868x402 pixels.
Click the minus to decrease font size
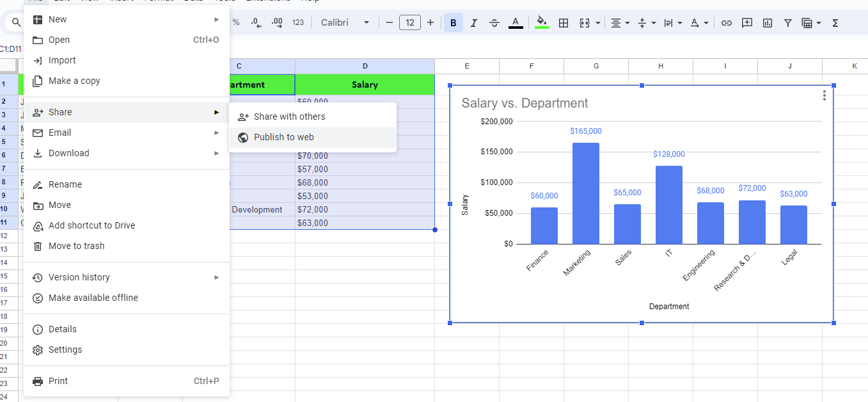(x=390, y=22)
